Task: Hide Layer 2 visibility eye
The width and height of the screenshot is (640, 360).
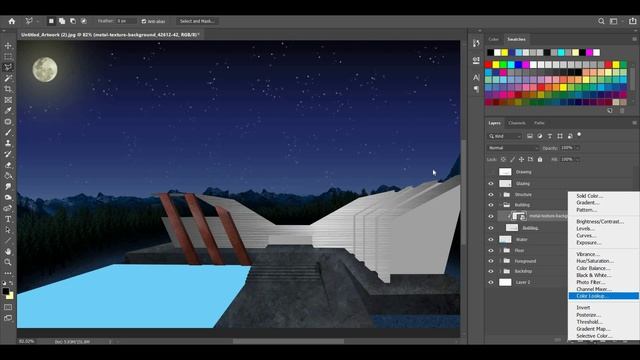Action: pyautogui.click(x=491, y=282)
